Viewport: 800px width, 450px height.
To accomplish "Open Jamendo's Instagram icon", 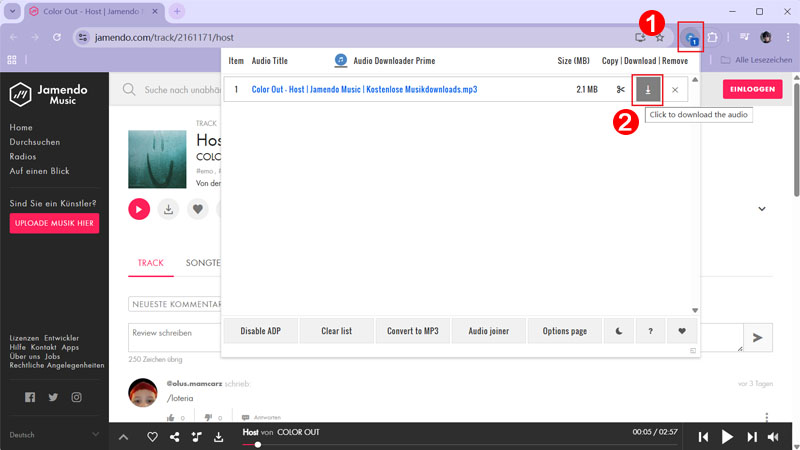I will 77,397.
